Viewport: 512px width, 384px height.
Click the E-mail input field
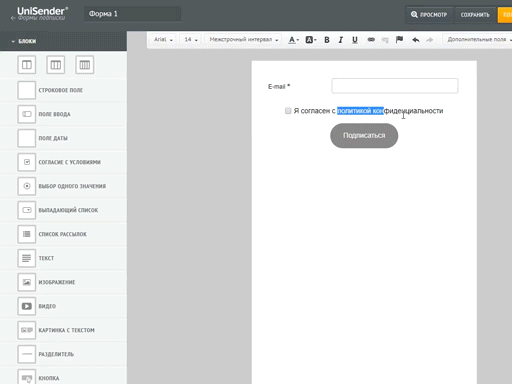point(395,86)
